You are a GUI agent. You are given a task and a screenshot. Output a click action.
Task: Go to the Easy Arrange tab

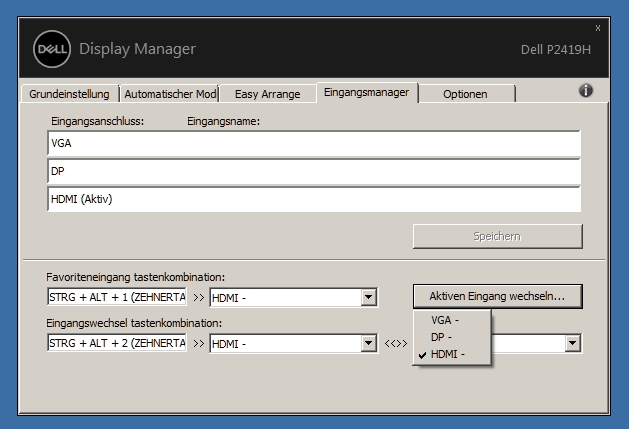[268, 94]
